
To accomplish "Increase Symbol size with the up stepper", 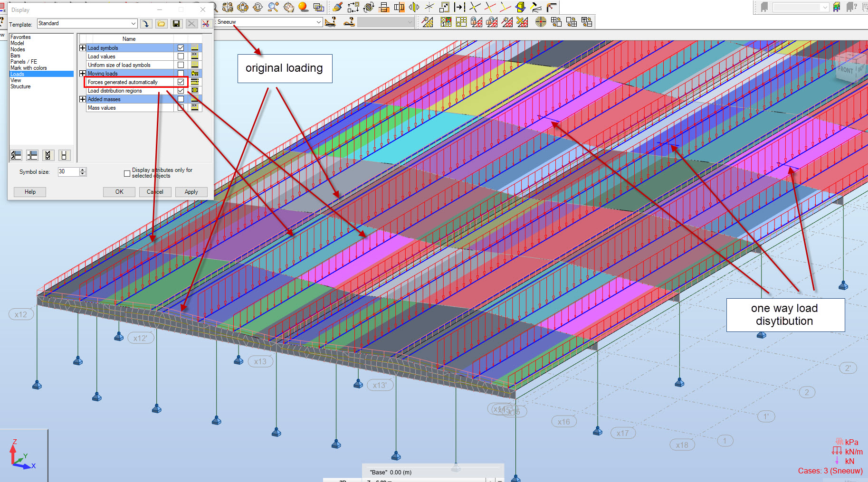I will pyautogui.click(x=83, y=170).
